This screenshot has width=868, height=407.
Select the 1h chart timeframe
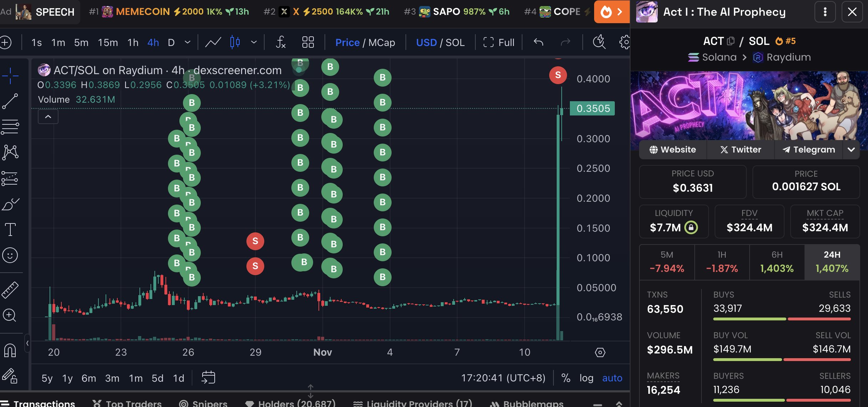(133, 42)
